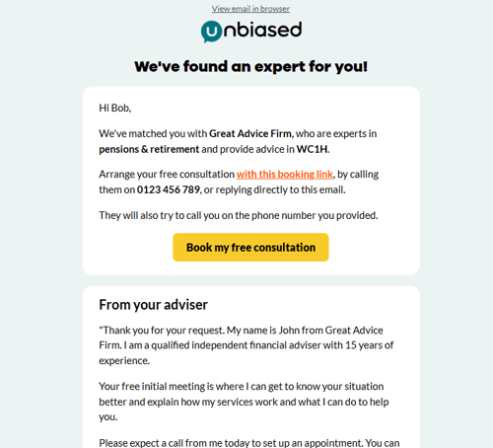Click the 'Hi Bob,' greeting line
Screen dimensions: 493x448
[x=115, y=108]
